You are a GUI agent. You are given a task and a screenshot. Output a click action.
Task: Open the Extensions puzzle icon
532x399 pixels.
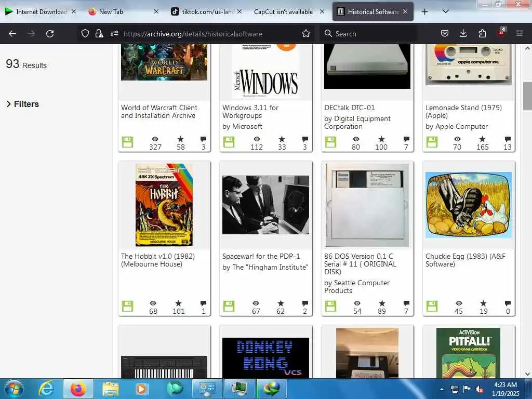pos(482,33)
